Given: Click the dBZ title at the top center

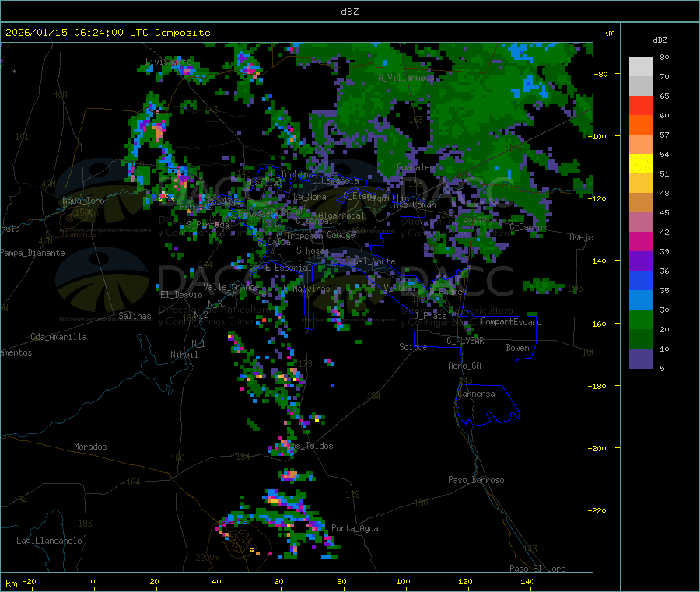Looking at the screenshot, I should [349, 12].
